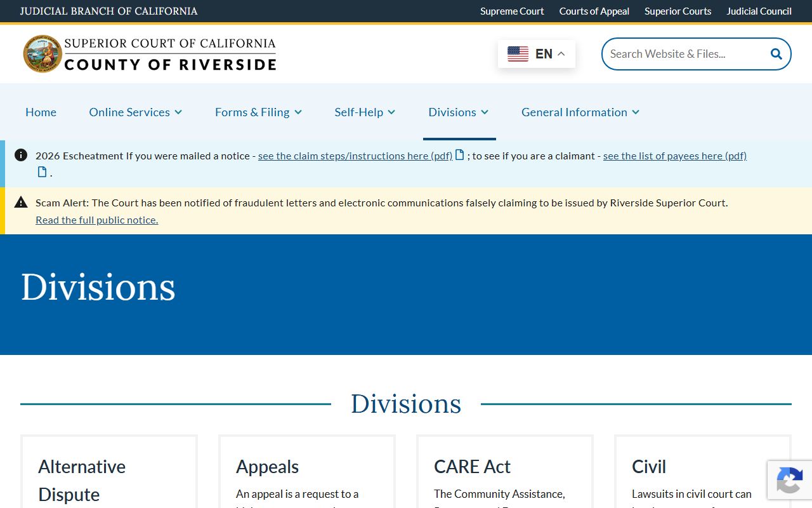The image size is (812, 508).
Task: Click the warning triangle in Scam Alert
Action: tap(21, 202)
